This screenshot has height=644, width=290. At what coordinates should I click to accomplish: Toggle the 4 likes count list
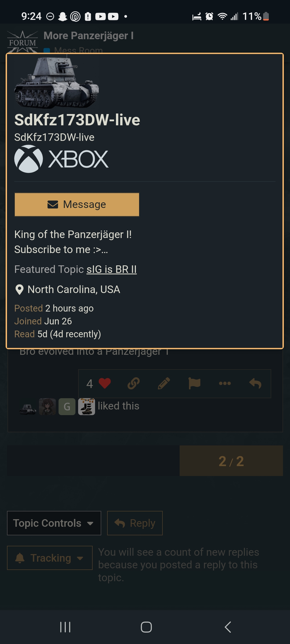pos(90,383)
